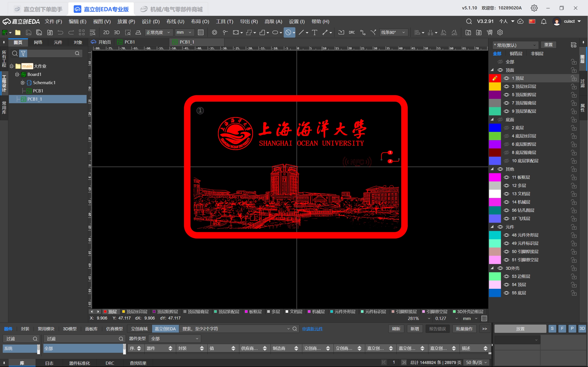This screenshot has height=367, width=588.
Task: Select the text placement tool
Action: [x=314, y=32]
